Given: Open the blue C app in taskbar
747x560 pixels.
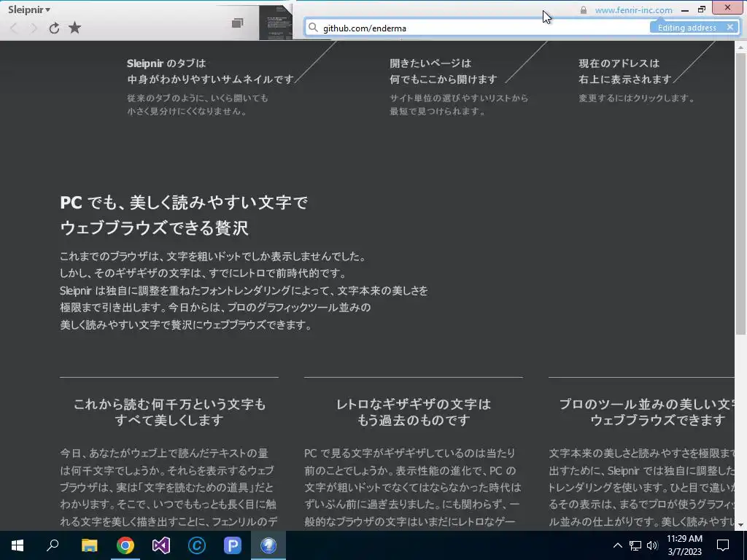Looking at the screenshot, I should pos(197,545).
